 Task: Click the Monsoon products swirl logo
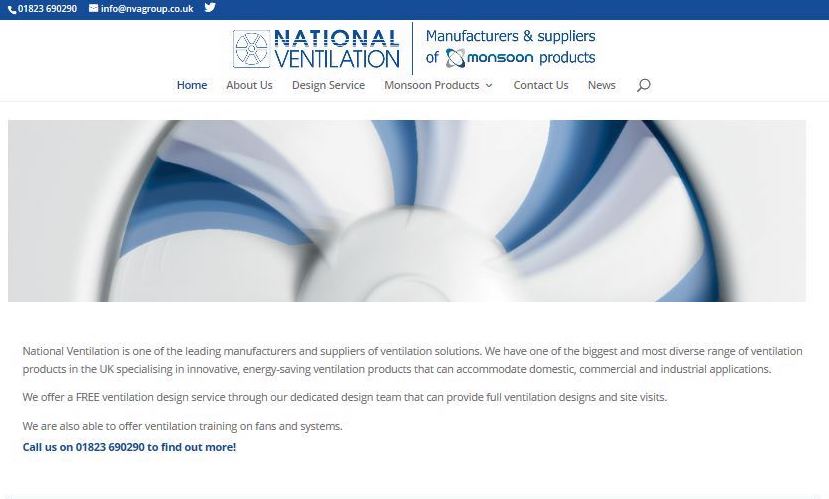click(455, 58)
